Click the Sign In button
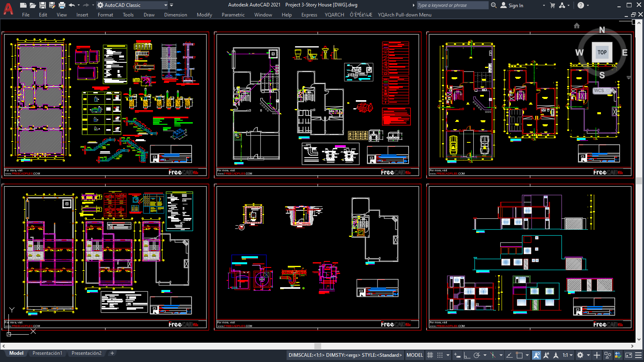This screenshot has height=362, width=644. coord(512,5)
